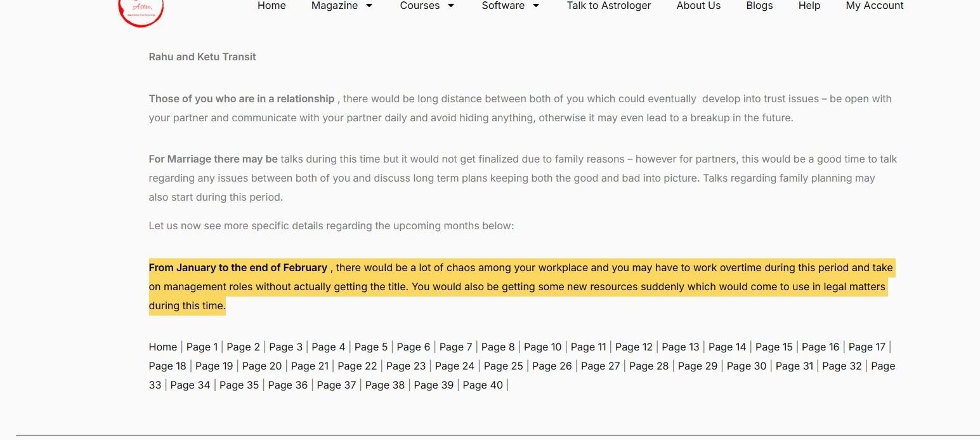Go to Page 1 link
This screenshot has width=980, height=440.
[202, 347]
